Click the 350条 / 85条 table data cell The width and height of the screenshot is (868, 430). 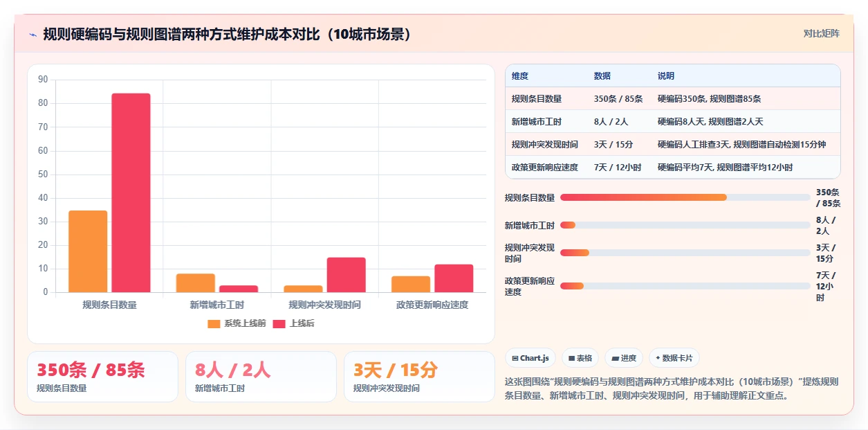(618, 99)
